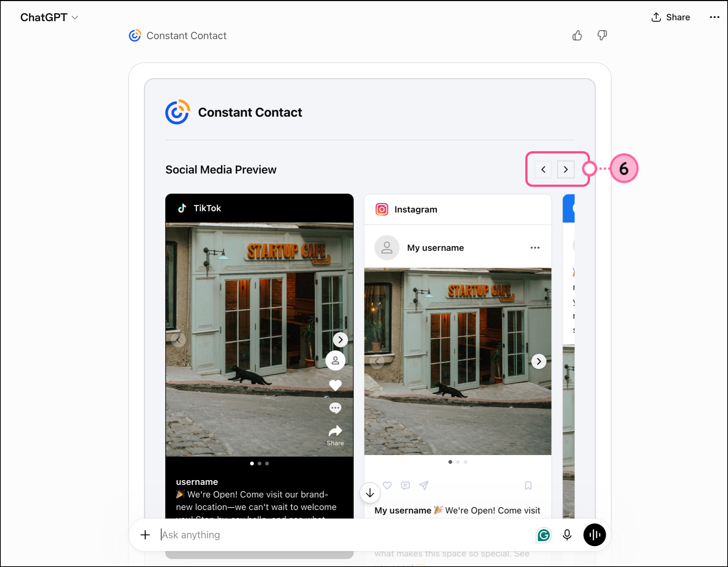The width and height of the screenshot is (728, 567).
Task: Click the 'My username' text in the Instagram header
Action: click(435, 248)
